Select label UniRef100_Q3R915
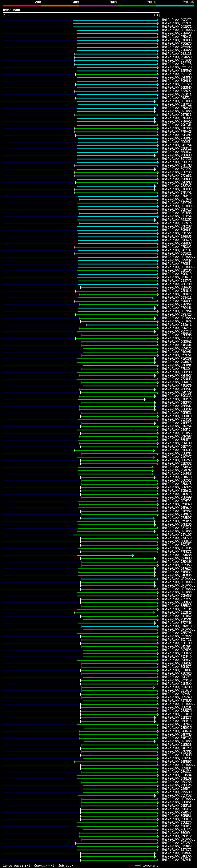This screenshot has height=868, width=197. coord(176,728)
